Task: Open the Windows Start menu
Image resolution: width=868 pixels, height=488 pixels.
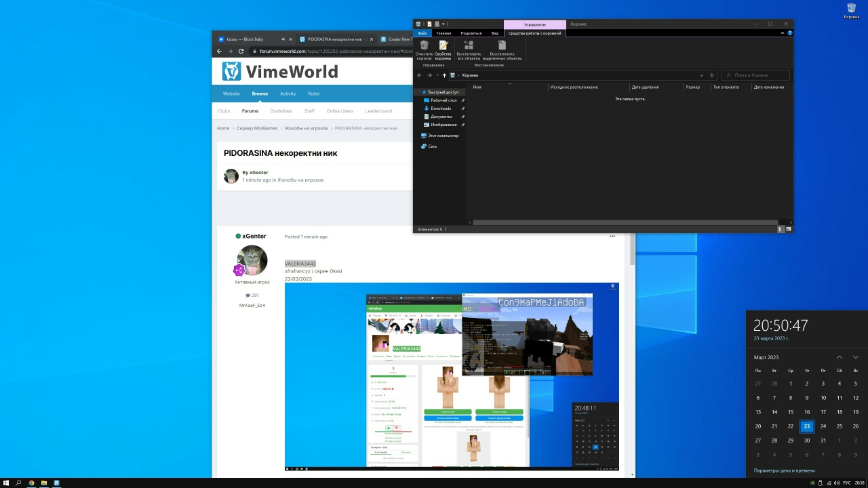Action: 6,483
